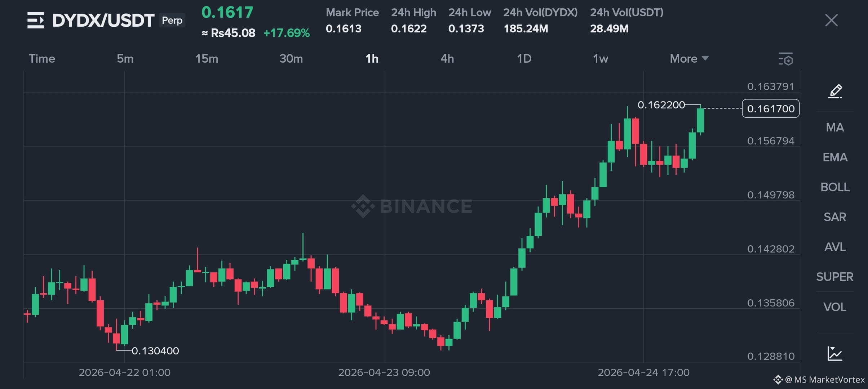
Task: Toggle the MA indicator
Action: click(835, 127)
